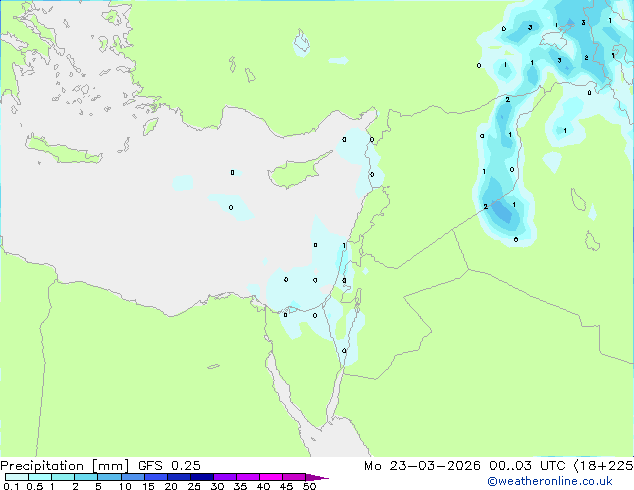The height and width of the screenshot is (490, 634).
Task: Click the 45–50 mm legend swatch
Action: [294, 477]
